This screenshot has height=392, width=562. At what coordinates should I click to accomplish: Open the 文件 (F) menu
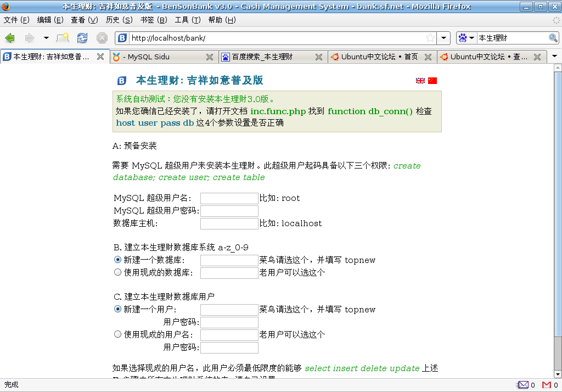tap(16, 20)
